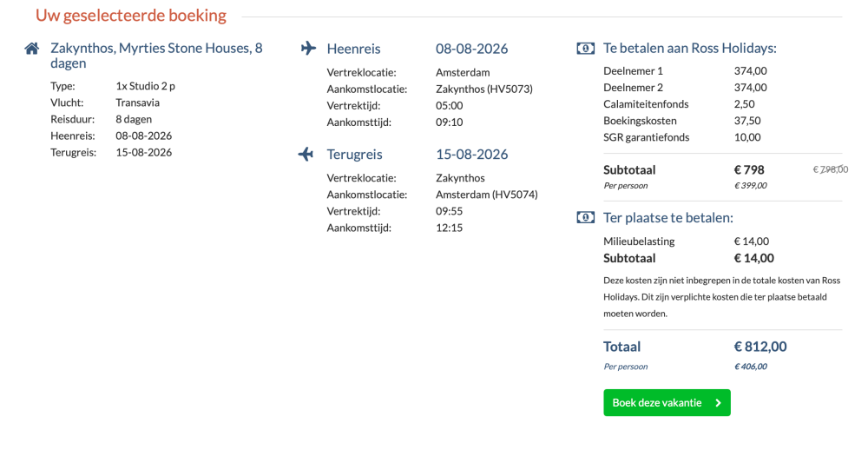Image resolution: width=868 pixels, height=463 pixels.
Task: Click the return date 15-08-2026 heading
Action: point(471,155)
